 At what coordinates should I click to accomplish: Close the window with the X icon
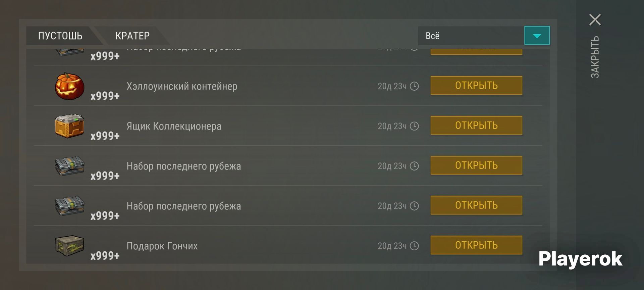(x=595, y=19)
